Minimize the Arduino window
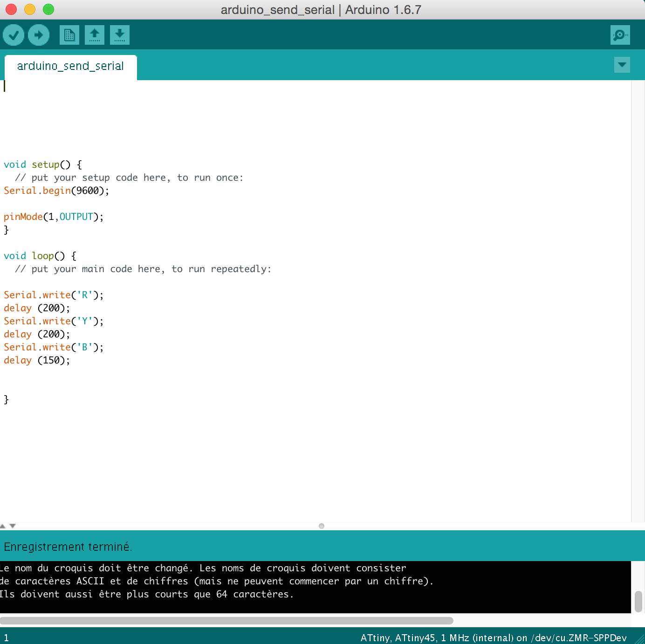The height and width of the screenshot is (644, 645). pos(30,9)
